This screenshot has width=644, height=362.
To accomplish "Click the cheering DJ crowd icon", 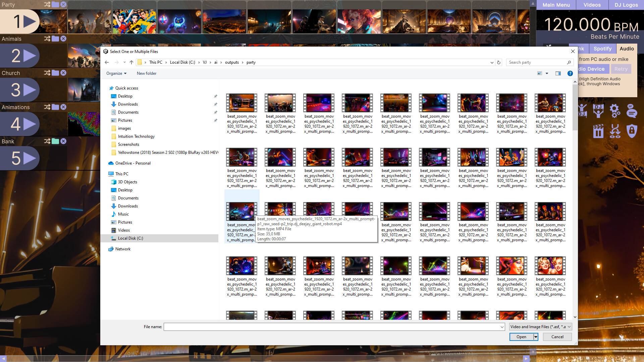I will 582,111.
